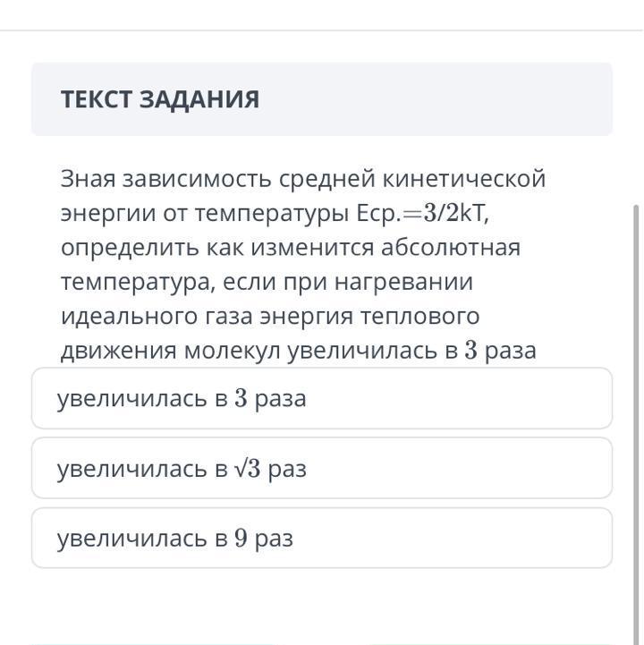The width and height of the screenshot is (644, 645).
Task: Click the √3 symbol in the second option
Action: point(247,469)
